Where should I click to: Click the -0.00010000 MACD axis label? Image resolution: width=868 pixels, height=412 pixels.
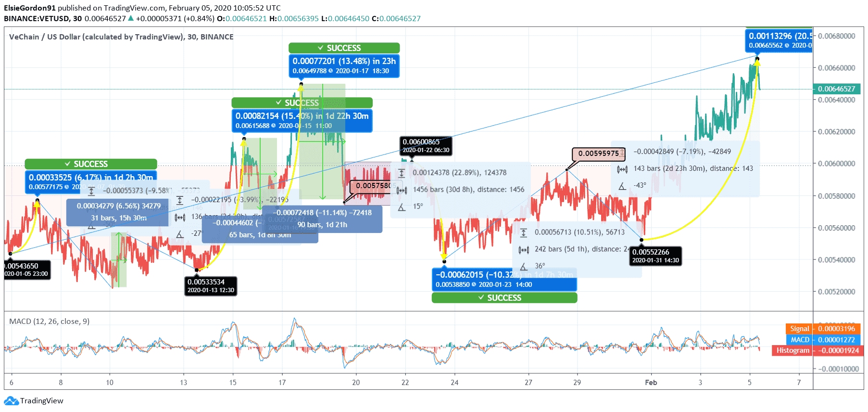tap(839, 369)
